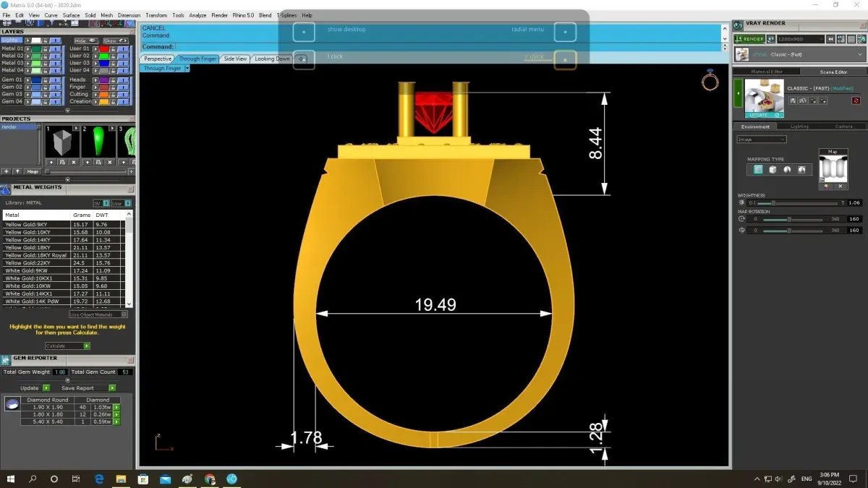Expand the Layers panel bottom arrow
The image size is (868, 488).
point(68,111)
